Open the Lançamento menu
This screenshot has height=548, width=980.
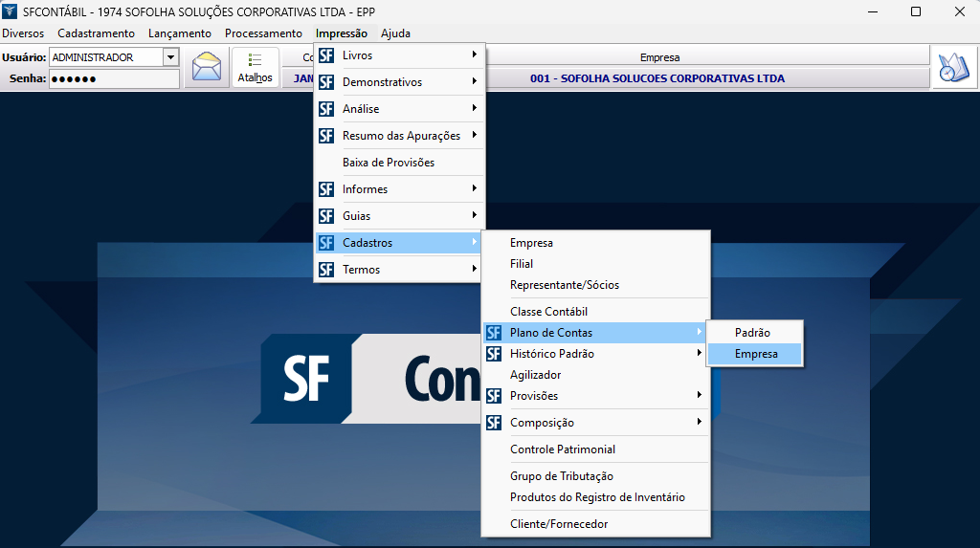[x=180, y=33]
